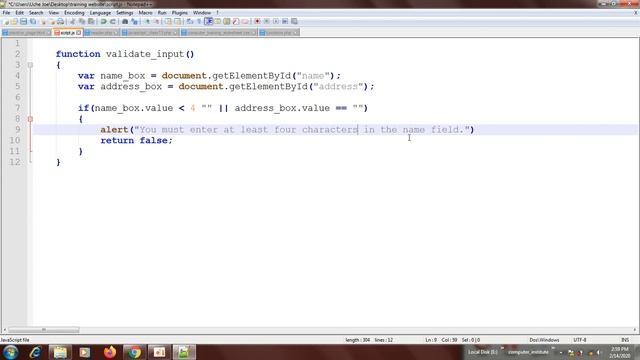The width and height of the screenshot is (640, 360).
Task: Close the script.js tab
Action: click(79, 33)
